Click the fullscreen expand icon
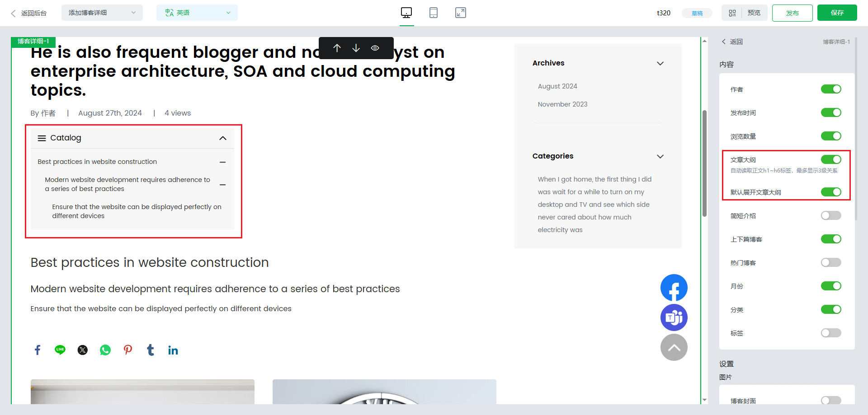Screen dimensions: 868x415 click(460, 13)
